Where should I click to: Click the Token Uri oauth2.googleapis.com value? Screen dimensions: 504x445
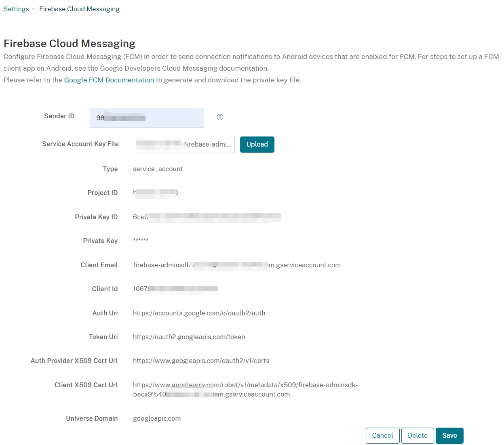(x=189, y=337)
